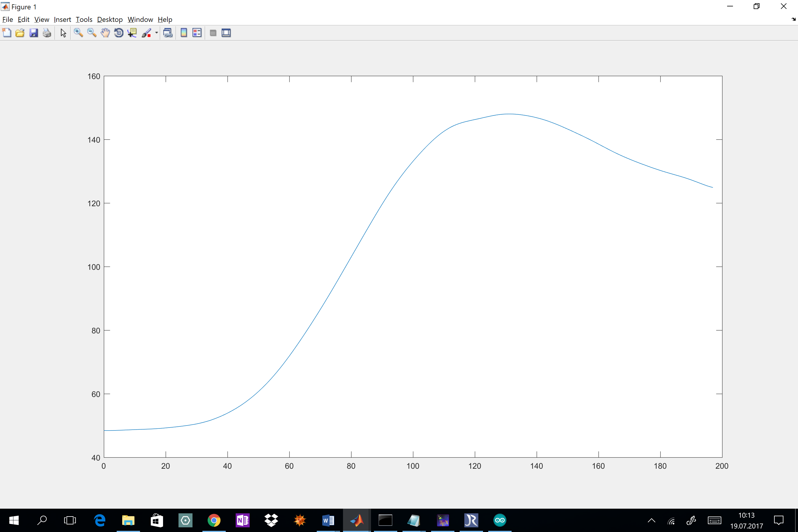The width and height of the screenshot is (798, 532).
Task: Expand the Brush color dropdown arrow
Action: pos(156,33)
